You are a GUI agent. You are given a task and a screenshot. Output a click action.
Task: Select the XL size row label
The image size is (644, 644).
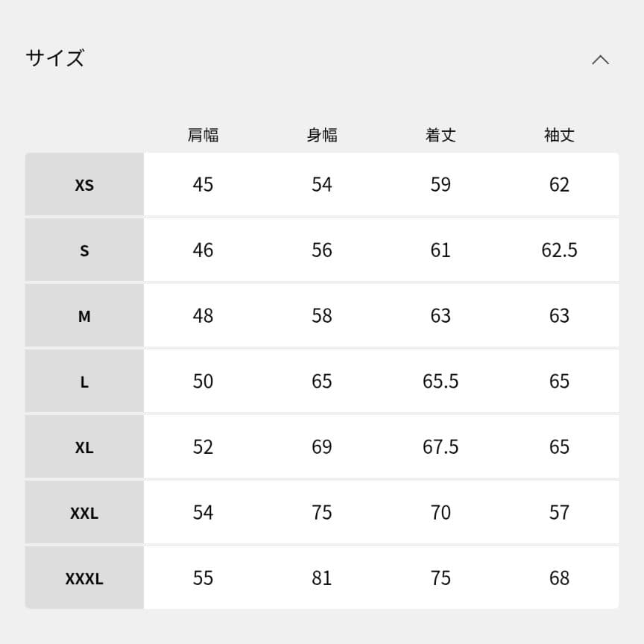84,446
